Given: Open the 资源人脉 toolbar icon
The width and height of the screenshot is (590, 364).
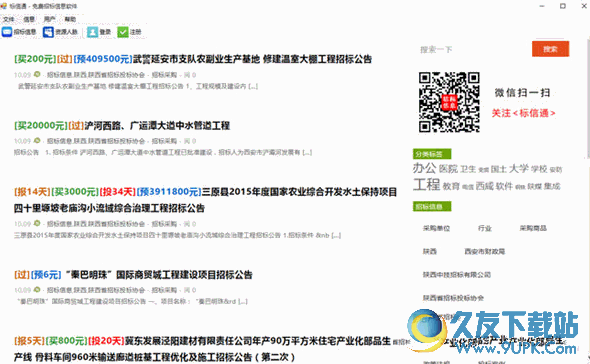Looking at the screenshot, I should point(48,32).
